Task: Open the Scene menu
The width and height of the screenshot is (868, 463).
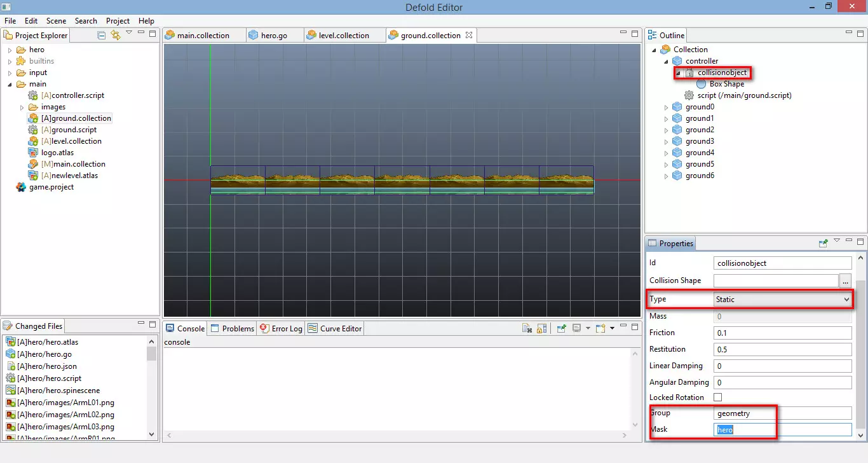Action: point(56,21)
